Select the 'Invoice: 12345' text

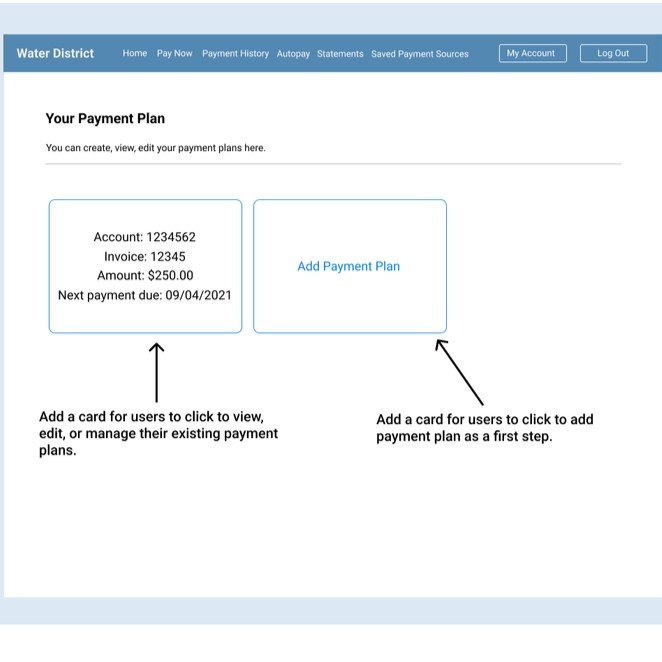point(145,256)
